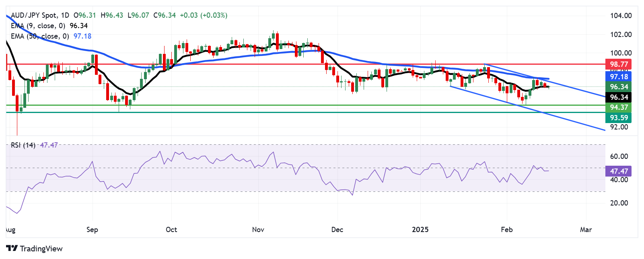Open the RSI (14) indicator legend
This screenshot has height=259, width=644.
coord(23,145)
